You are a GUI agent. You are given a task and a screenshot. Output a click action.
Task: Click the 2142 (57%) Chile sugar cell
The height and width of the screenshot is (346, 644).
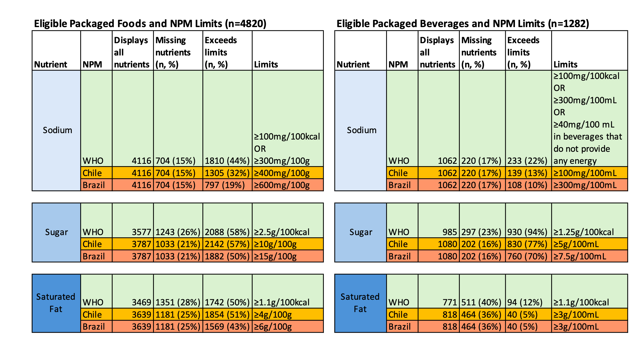tap(227, 244)
